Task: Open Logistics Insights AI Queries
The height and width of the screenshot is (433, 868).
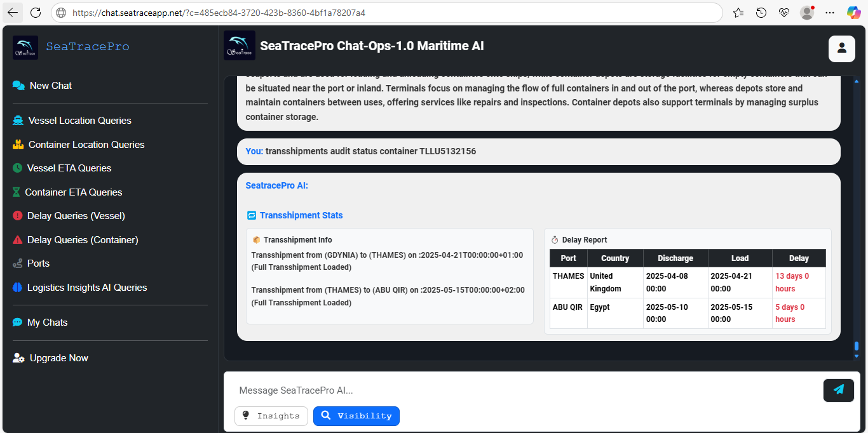Action: click(x=87, y=288)
